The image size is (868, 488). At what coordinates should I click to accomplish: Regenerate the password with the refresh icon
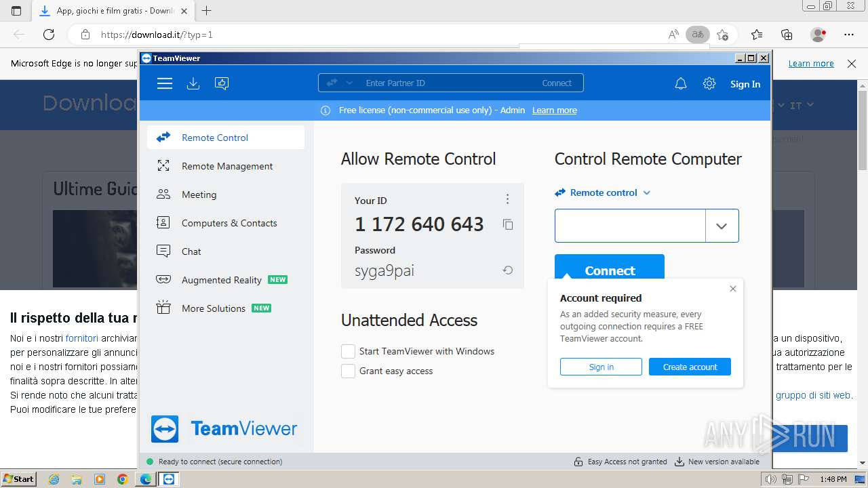click(x=507, y=270)
